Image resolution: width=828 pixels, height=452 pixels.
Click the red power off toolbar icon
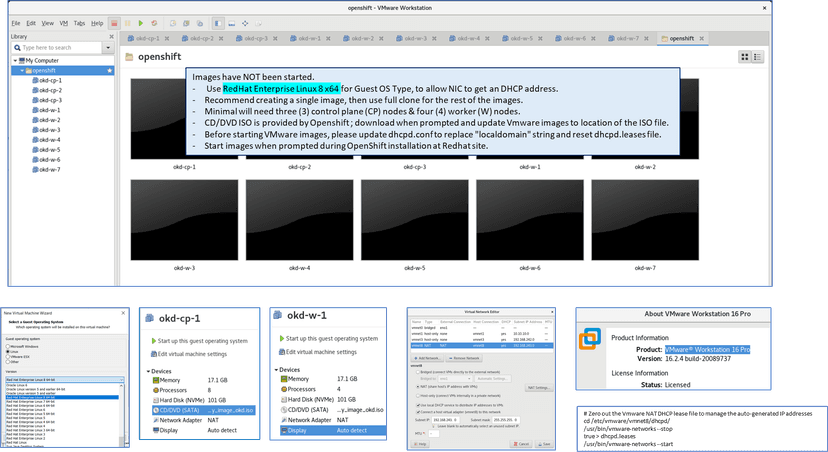coord(115,22)
